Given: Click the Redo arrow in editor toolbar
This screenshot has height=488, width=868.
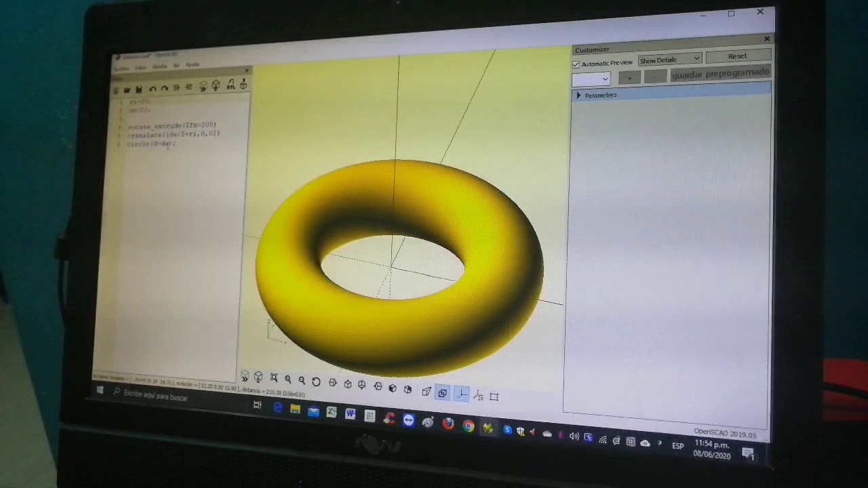Looking at the screenshot, I should coord(164,88).
